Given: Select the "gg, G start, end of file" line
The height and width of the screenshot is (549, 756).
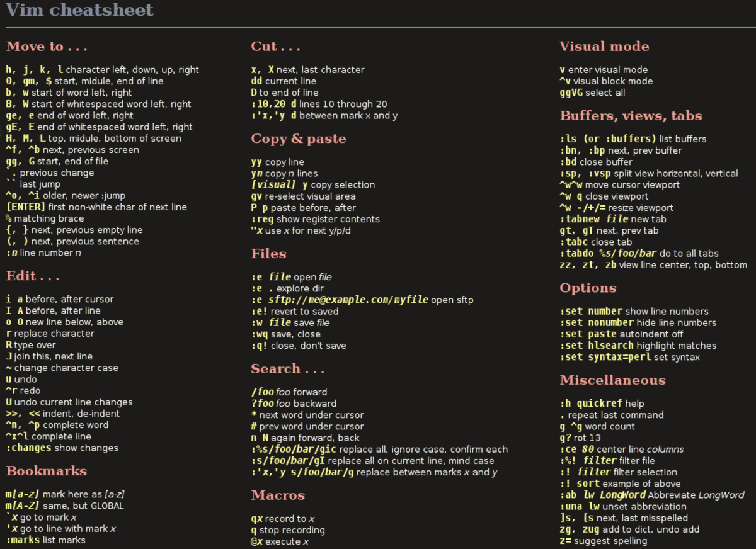Looking at the screenshot, I should pyautogui.click(x=57, y=161).
